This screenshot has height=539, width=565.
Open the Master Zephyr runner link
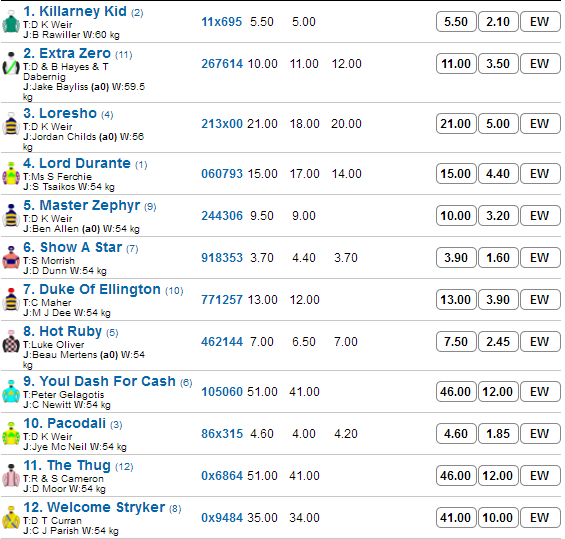(x=90, y=205)
